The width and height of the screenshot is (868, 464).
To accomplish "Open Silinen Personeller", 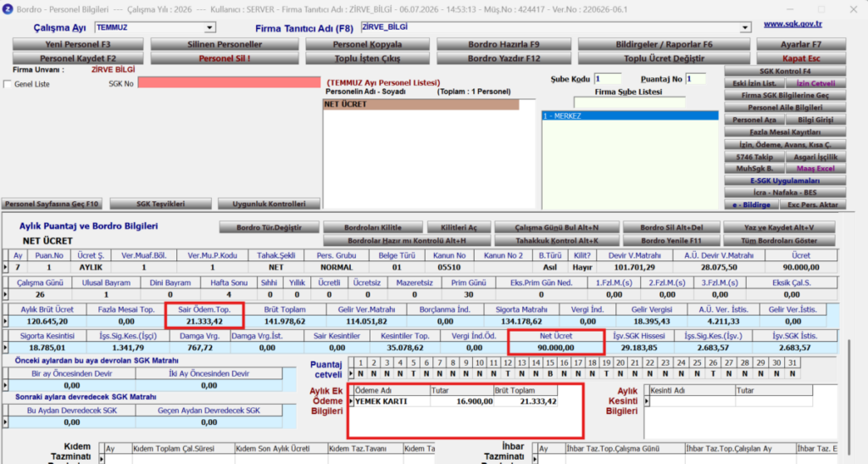I will 224,44.
